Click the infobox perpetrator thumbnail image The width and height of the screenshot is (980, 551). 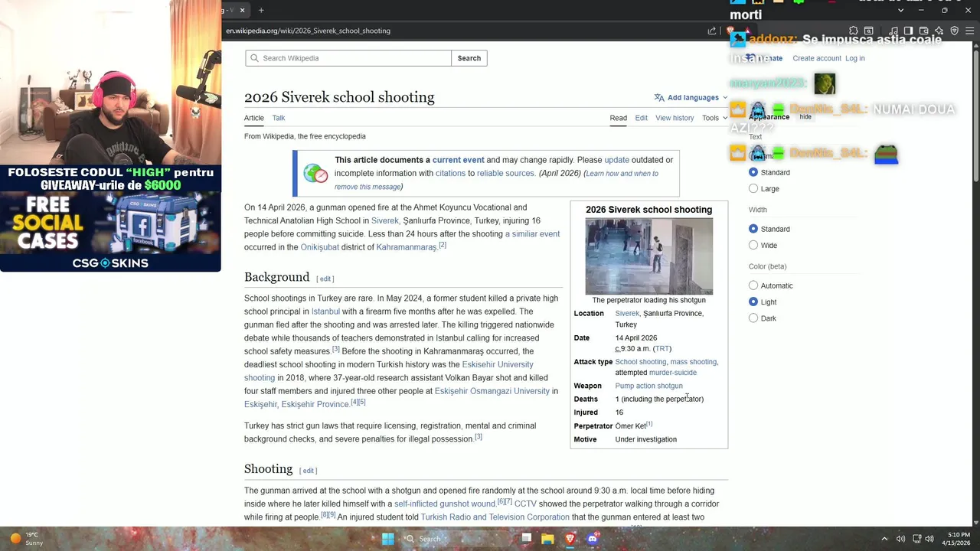[x=649, y=256]
